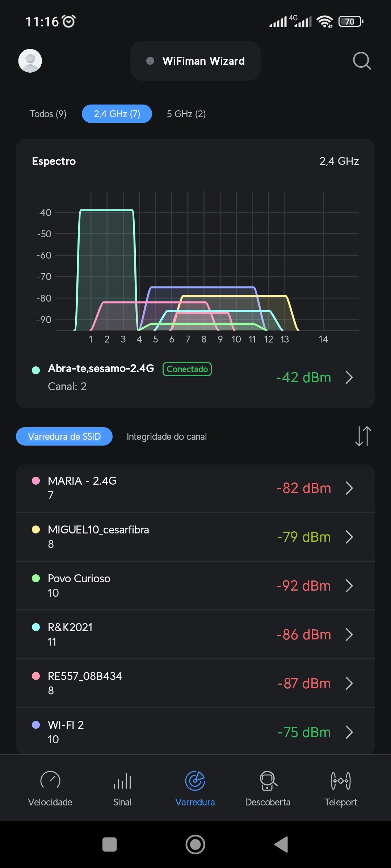Open the Velocidade speed test icon
Viewport: 391px width, 868px height.
(x=50, y=780)
